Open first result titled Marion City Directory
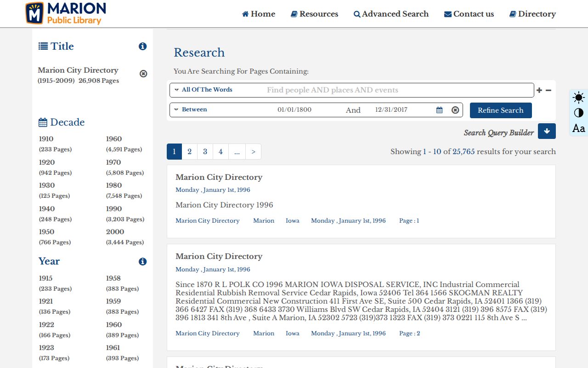588x368 pixels. point(219,177)
